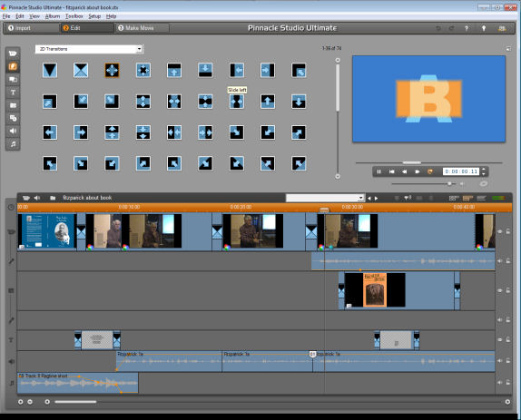Pause the preview playback
Viewport: 521px width, 420px height.
point(378,171)
